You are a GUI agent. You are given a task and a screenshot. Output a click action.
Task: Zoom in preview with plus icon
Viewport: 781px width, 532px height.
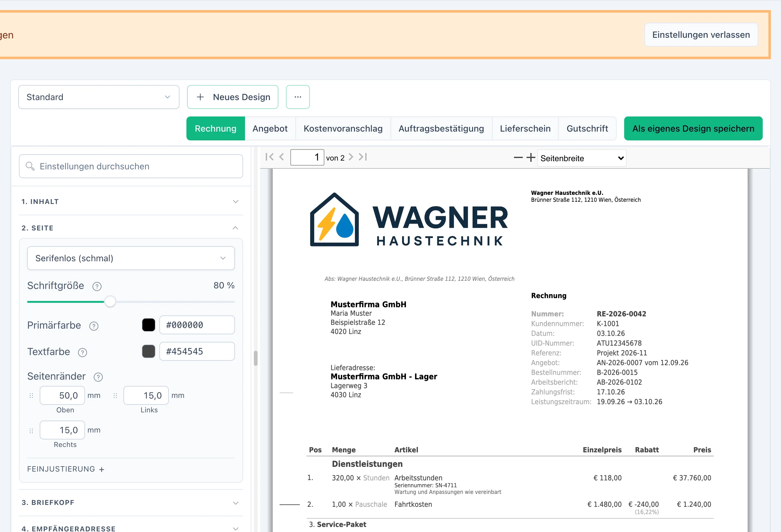(x=531, y=157)
